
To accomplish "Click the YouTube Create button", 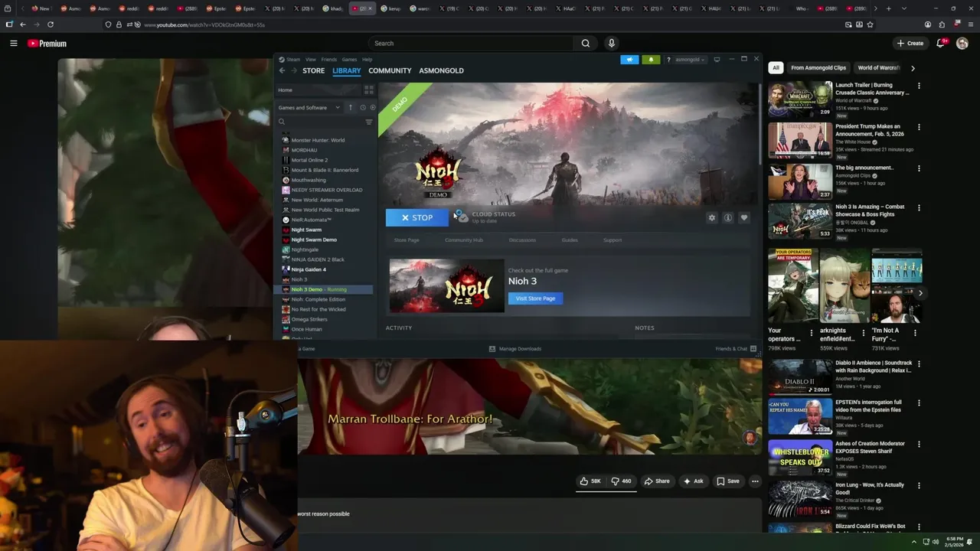I will click(910, 44).
